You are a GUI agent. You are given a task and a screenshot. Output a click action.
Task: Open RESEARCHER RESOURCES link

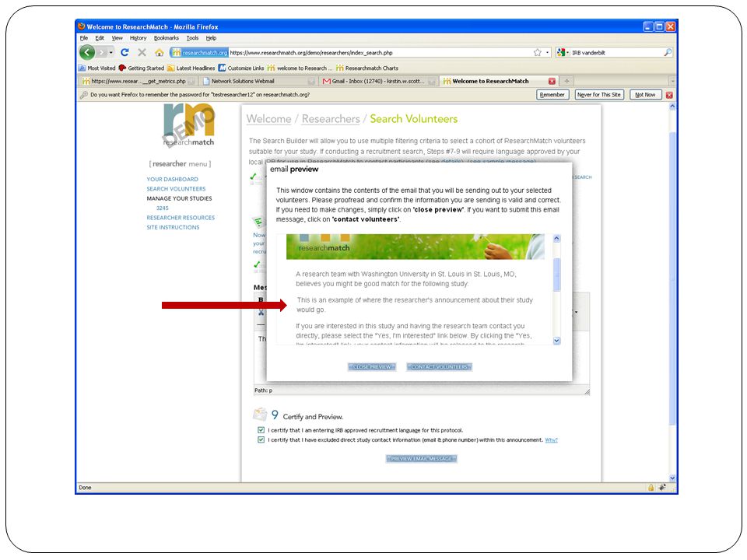tap(181, 218)
